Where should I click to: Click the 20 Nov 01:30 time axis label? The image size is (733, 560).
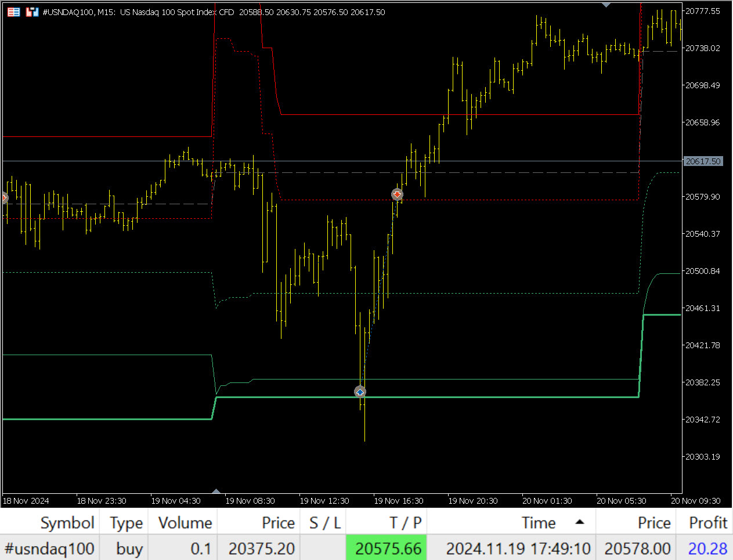(547, 501)
